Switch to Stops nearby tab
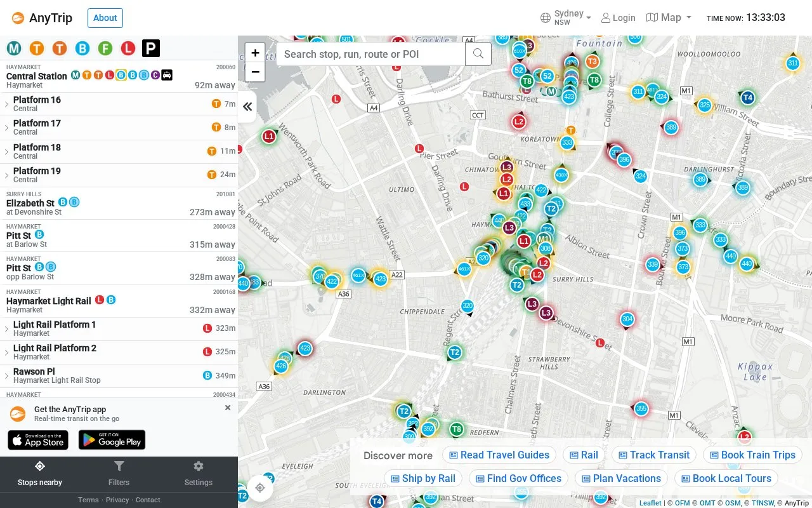The width and height of the screenshot is (812, 508). click(39, 474)
